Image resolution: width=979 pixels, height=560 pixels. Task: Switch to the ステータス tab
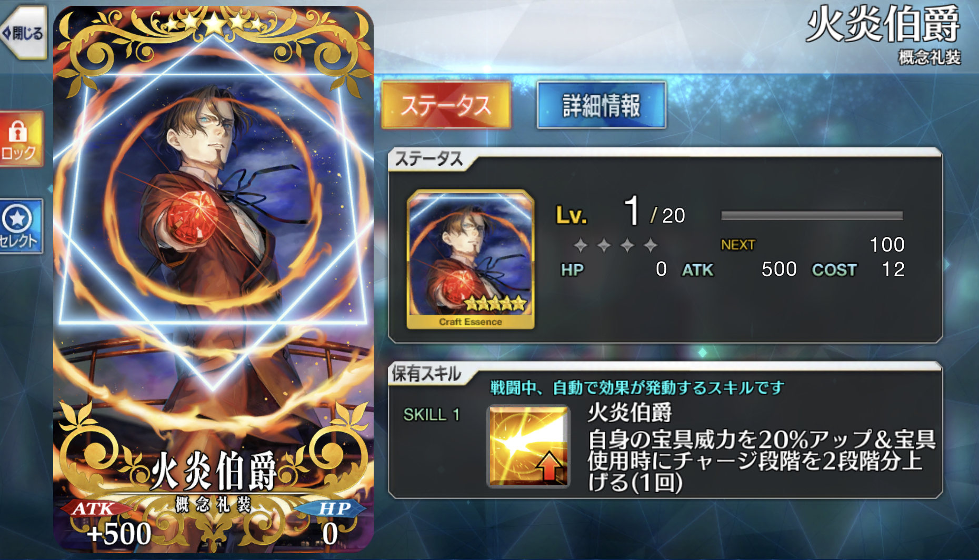[x=446, y=105]
